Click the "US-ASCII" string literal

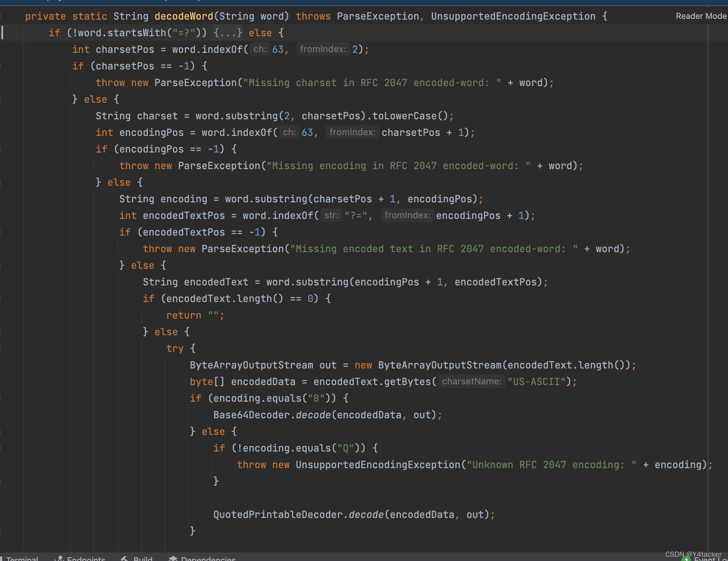tap(536, 382)
